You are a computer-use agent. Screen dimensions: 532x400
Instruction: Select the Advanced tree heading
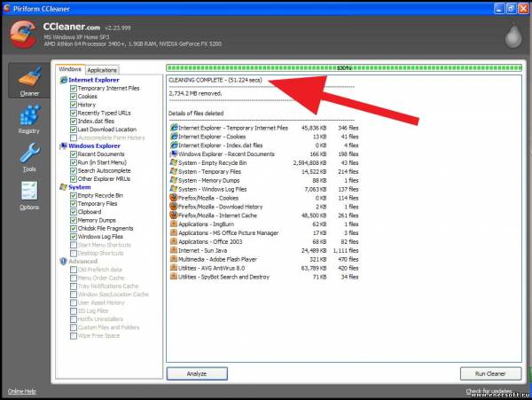(x=82, y=262)
